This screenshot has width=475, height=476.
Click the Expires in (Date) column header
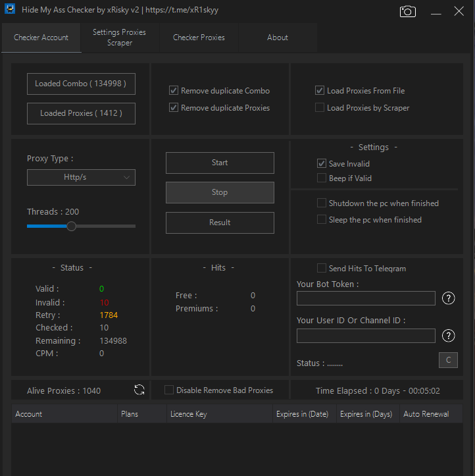point(302,414)
